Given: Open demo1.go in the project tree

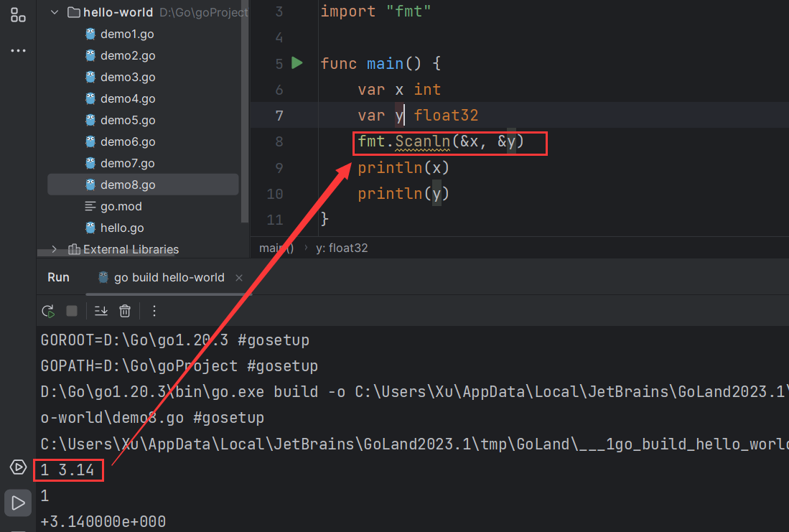Looking at the screenshot, I should (x=127, y=34).
